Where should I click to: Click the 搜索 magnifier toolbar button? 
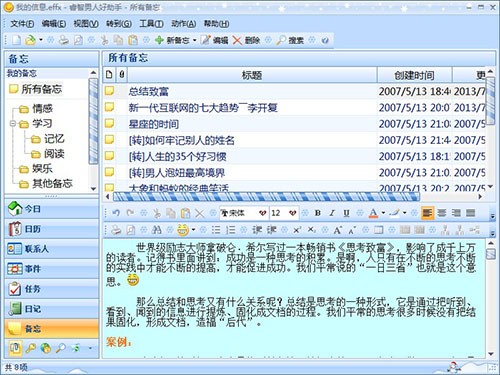pyautogui.click(x=290, y=40)
